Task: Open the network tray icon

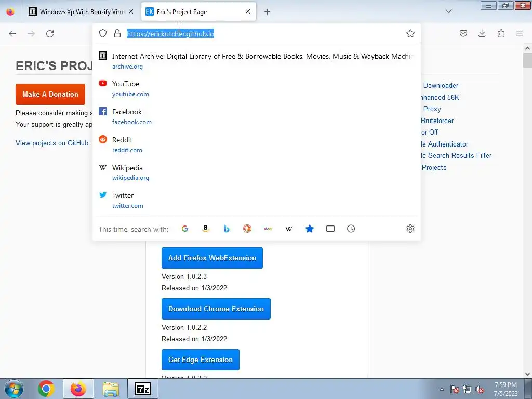Action: pyautogui.click(x=467, y=389)
